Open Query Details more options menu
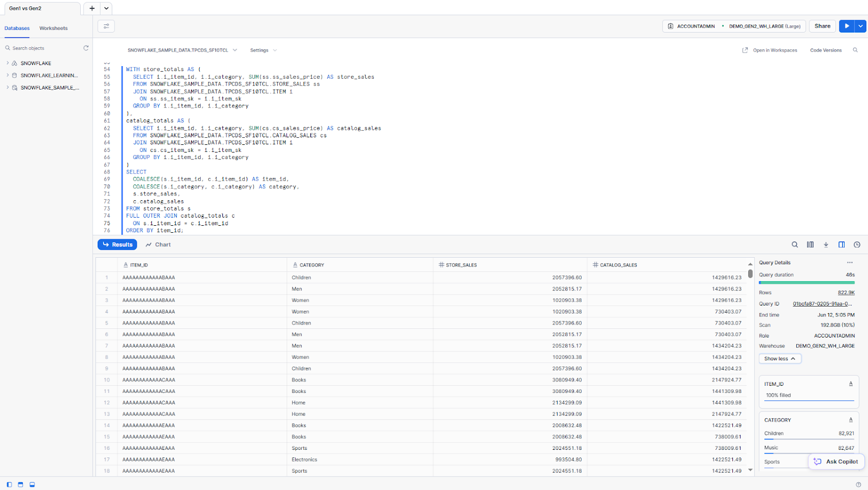 click(850, 263)
